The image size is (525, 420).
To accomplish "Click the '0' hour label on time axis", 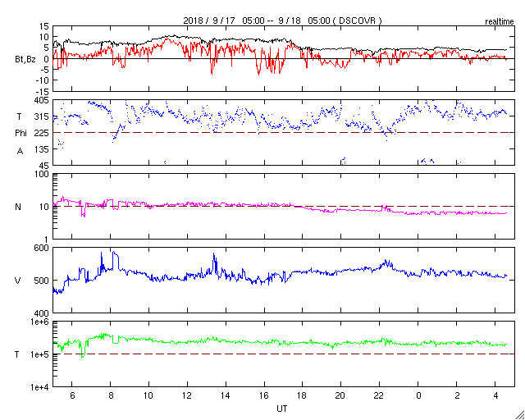I will pos(418,395).
